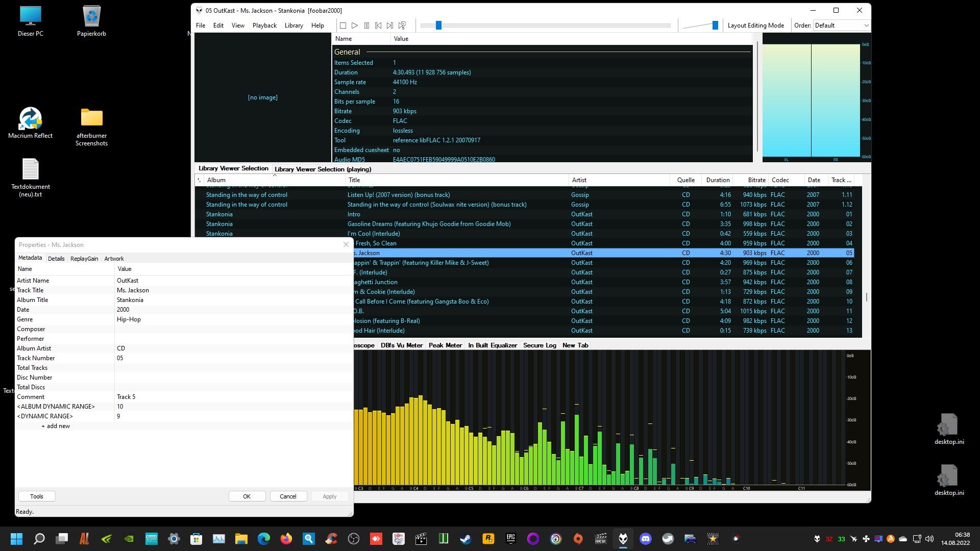980x551 pixels.
Task: Open afterburner Screenshots folder
Action: click(91, 127)
